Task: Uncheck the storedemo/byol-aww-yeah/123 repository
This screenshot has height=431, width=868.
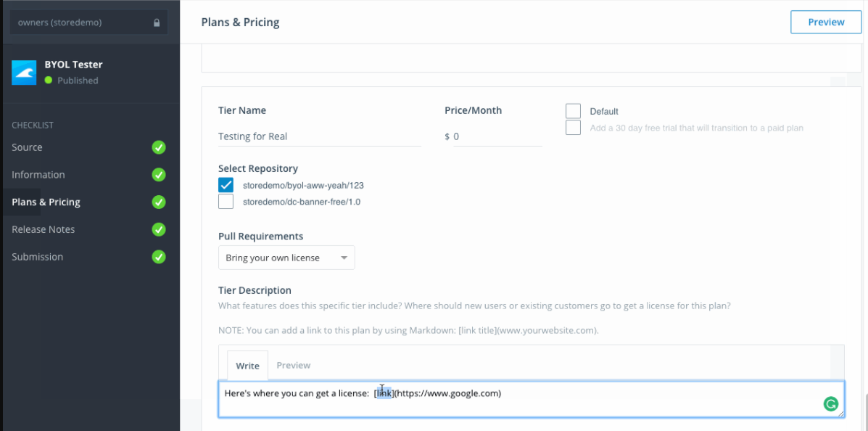Action: coord(226,185)
